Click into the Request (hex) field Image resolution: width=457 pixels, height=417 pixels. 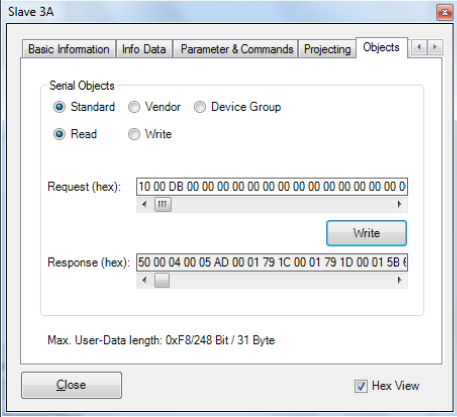click(x=272, y=187)
